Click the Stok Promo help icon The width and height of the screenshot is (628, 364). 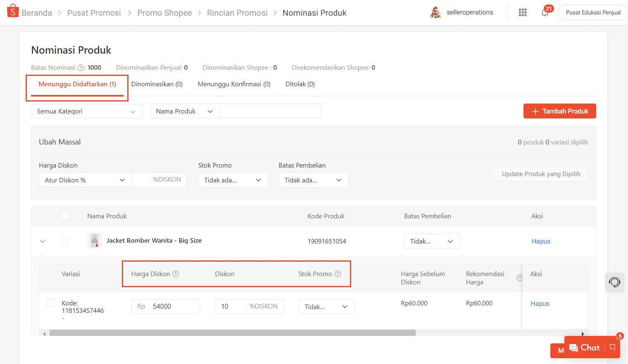tap(338, 274)
